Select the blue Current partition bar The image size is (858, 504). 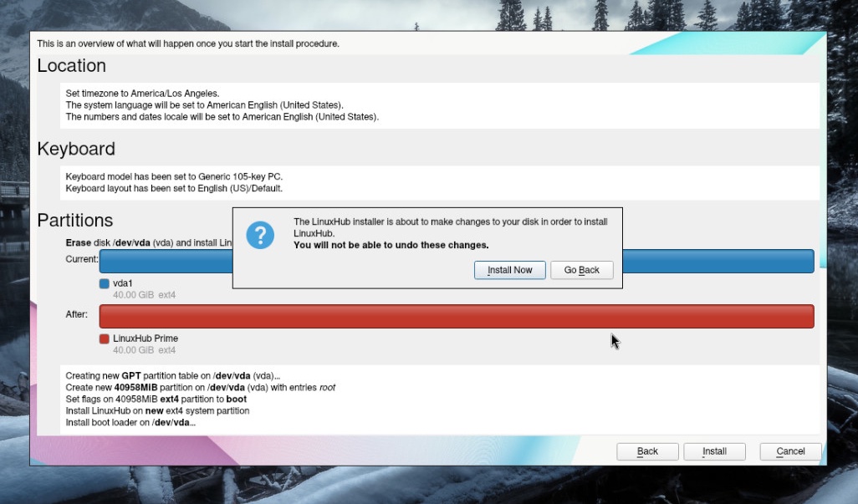point(719,261)
